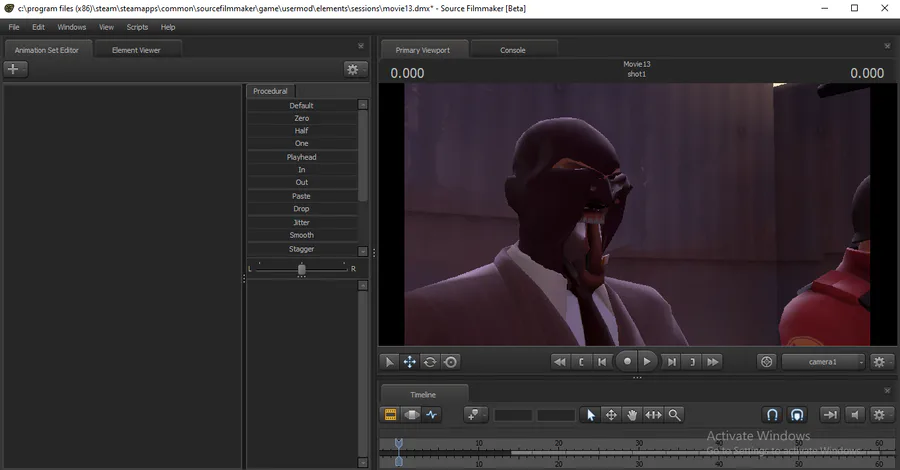Click the add animation set plus button
The image size is (900, 470).
(x=15, y=69)
